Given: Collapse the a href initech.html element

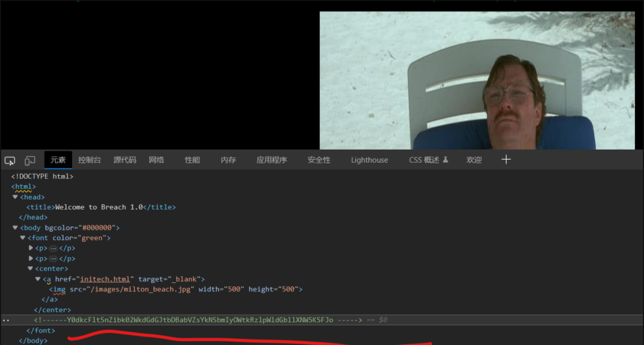Looking at the screenshot, I should coord(38,279).
